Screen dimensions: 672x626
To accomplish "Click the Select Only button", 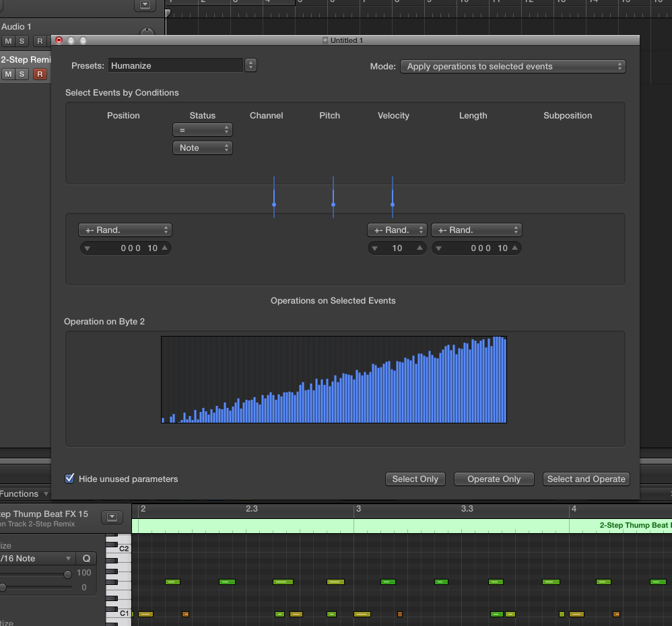I will click(415, 479).
